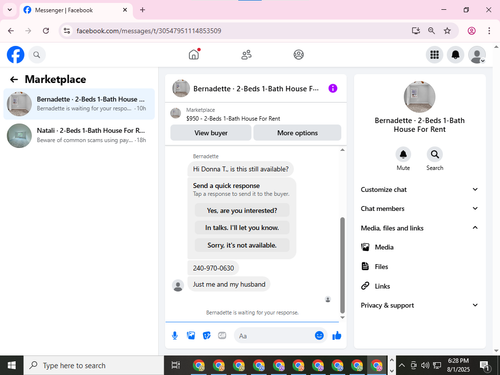The height and width of the screenshot is (375, 500).
Task: Select the Natali conversation in the list
Action: [79, 135]
